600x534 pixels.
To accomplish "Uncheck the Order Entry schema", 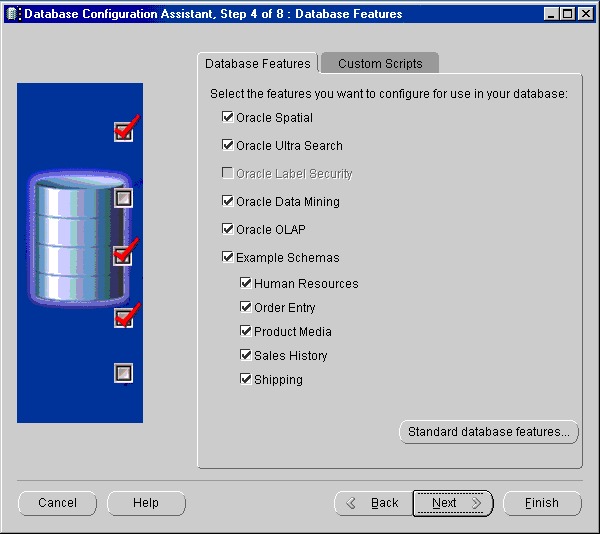I will pyautogui.click(x=246, y=308).
